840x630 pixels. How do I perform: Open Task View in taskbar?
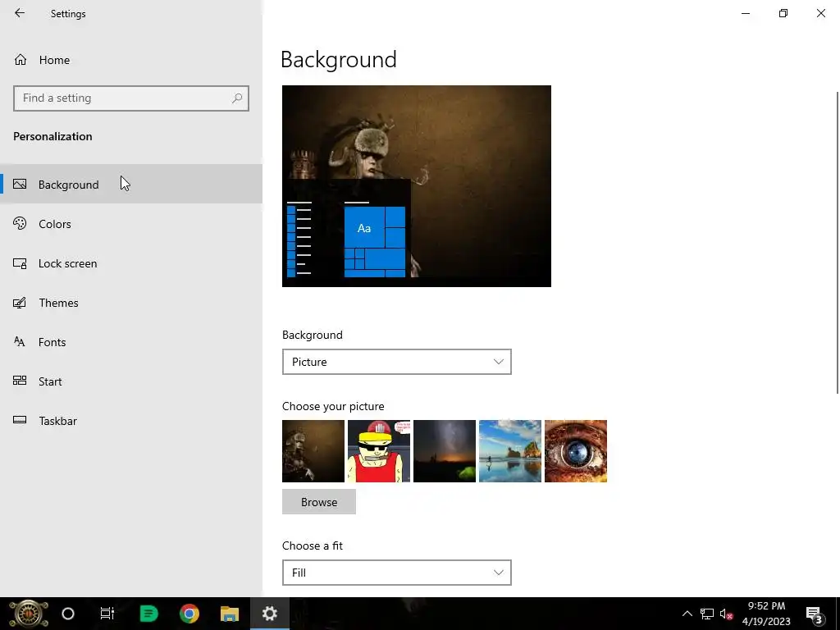107,614
